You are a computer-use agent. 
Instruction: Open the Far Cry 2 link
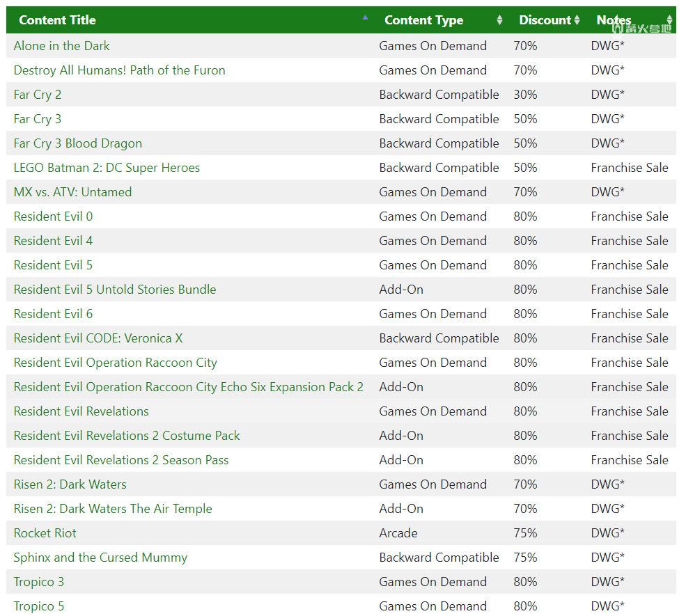[38, 95]
